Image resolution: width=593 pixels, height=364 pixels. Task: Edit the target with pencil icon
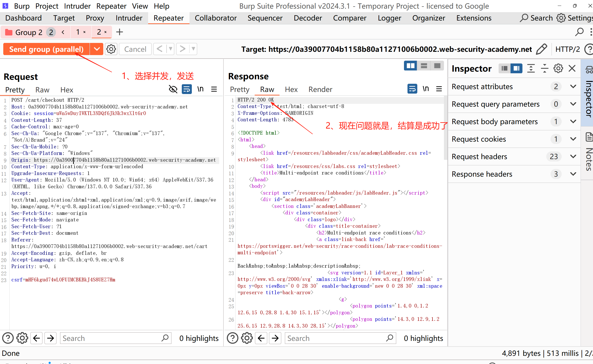[542, 49]
